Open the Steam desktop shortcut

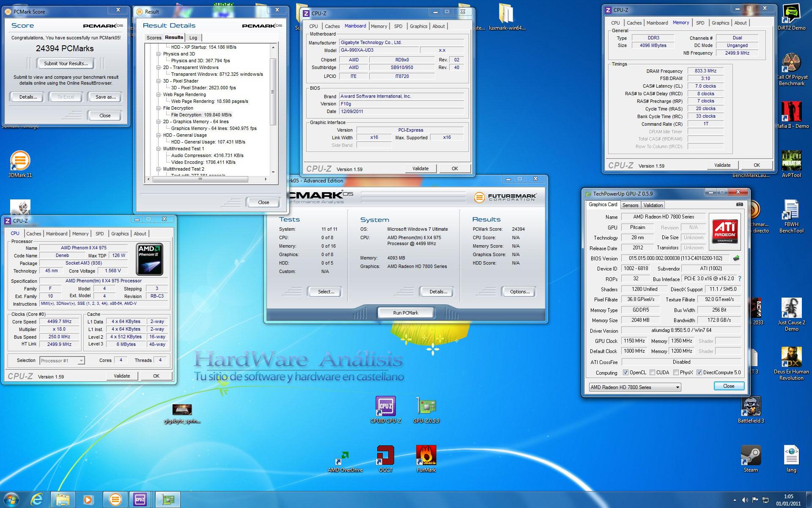751,459
